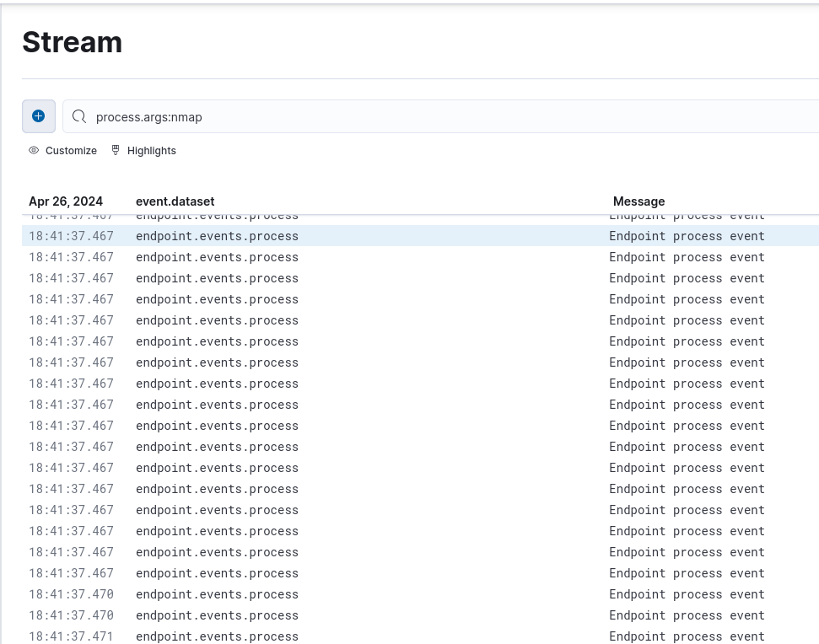Select the 18:41:37.471 log timestamp
The image size is (819, 644).
coord(71,636)
